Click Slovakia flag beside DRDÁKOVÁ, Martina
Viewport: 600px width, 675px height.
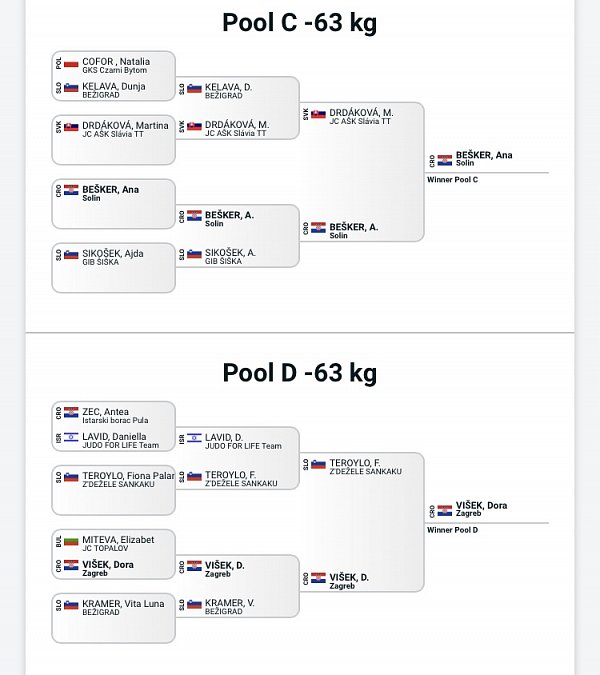point(71,127)
